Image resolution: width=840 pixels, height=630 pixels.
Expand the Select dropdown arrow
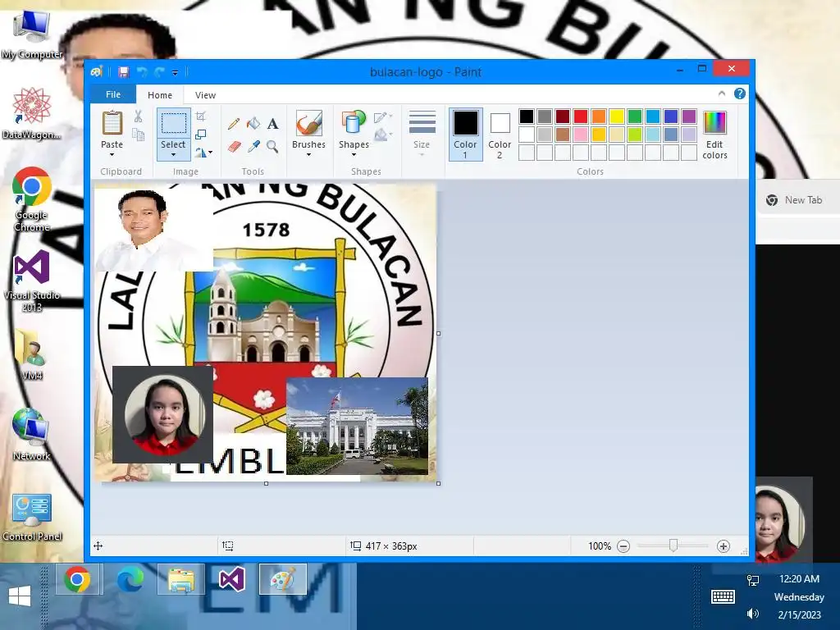[174, 155]
